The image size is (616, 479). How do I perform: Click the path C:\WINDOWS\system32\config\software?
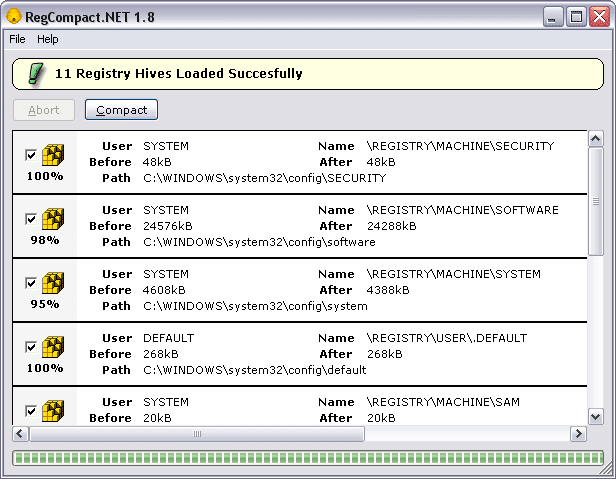tap(259, 242)
